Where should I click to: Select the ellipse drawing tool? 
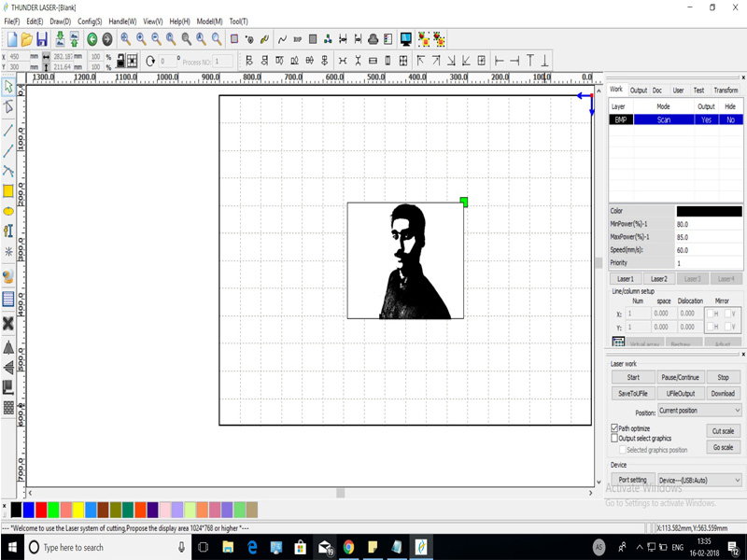tap(8, 211)
